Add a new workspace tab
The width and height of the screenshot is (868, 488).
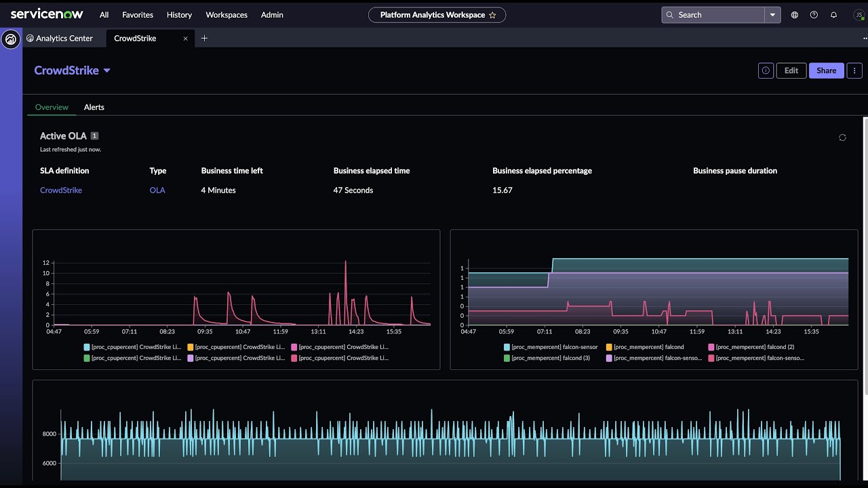pyautogui.click(x=204, y=39)
